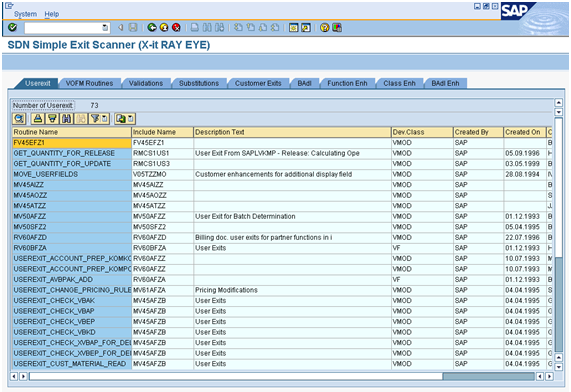Screen dimensions: 571x392
Task: Click the 'Pricing Modifications' description cell
Action: click(292, 290)
